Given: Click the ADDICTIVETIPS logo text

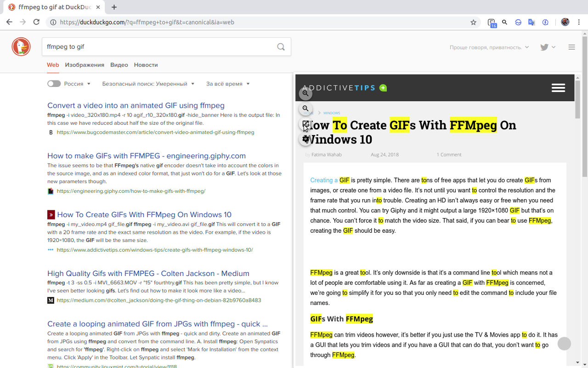Looking at the screenshot, I should pyautogui.click(x=339, y=88).
